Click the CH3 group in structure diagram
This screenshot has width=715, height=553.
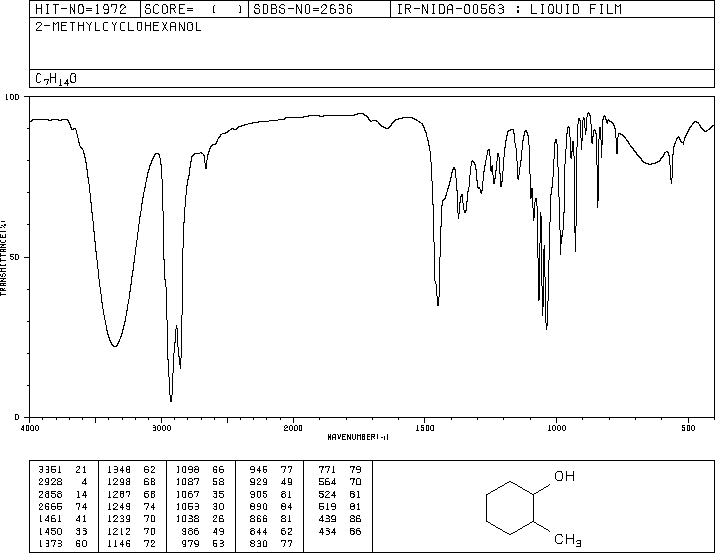567,540
